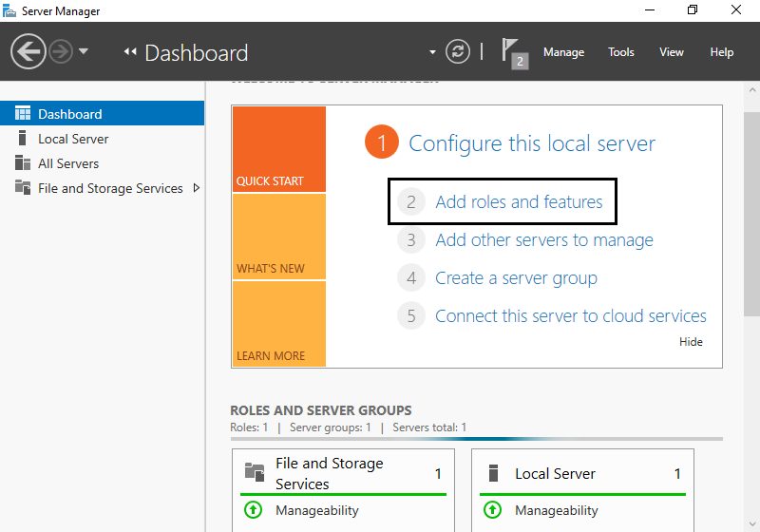The width and height of the screenshot is (760, 532).
Task: Click the File and Storage Services sidebar icon
Action: [x=22, y=187]
